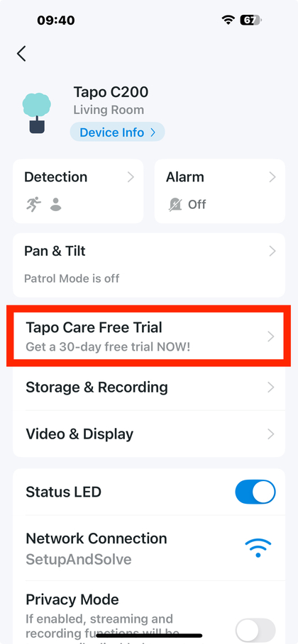Screen dimensions: 298x644
Task: Select the Network Connection SetupAndSolve row
Action: tap(149, 548)
